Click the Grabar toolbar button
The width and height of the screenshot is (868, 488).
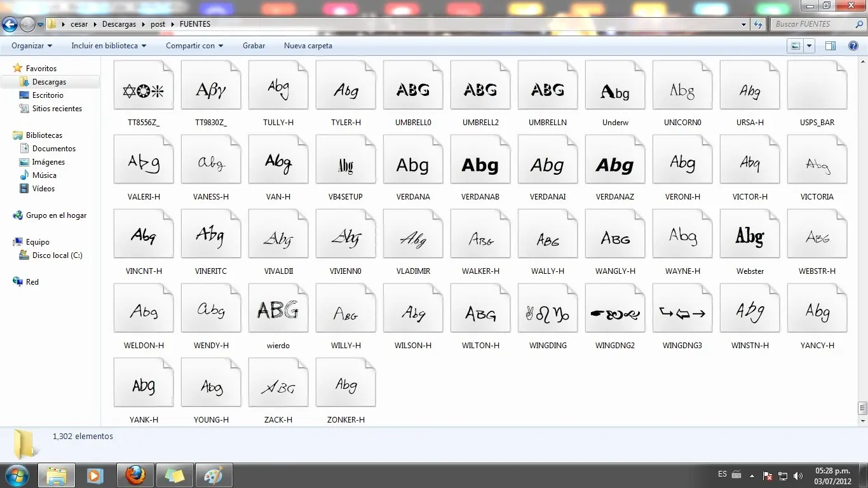coord(254,46)
